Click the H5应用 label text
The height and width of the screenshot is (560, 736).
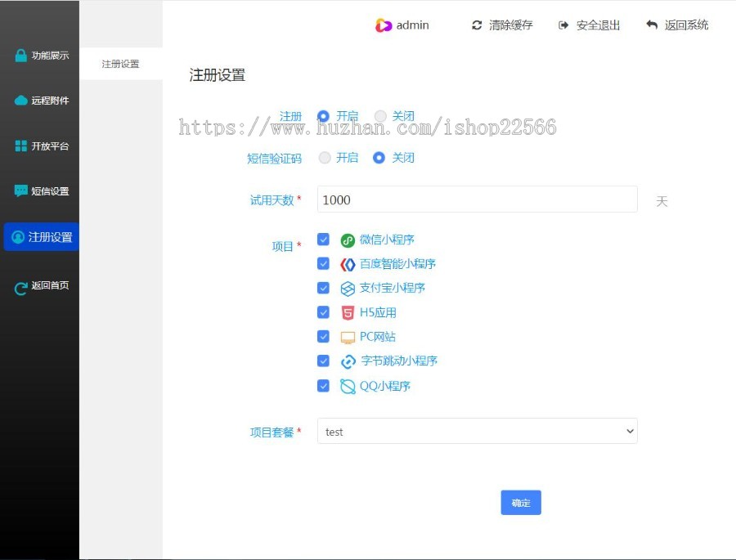click(378, 312)
